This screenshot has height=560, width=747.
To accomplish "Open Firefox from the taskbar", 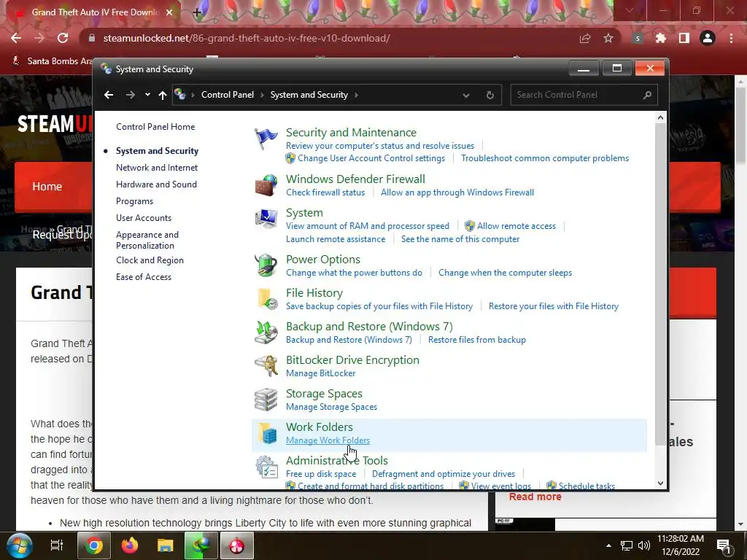I will click(130, 545).
